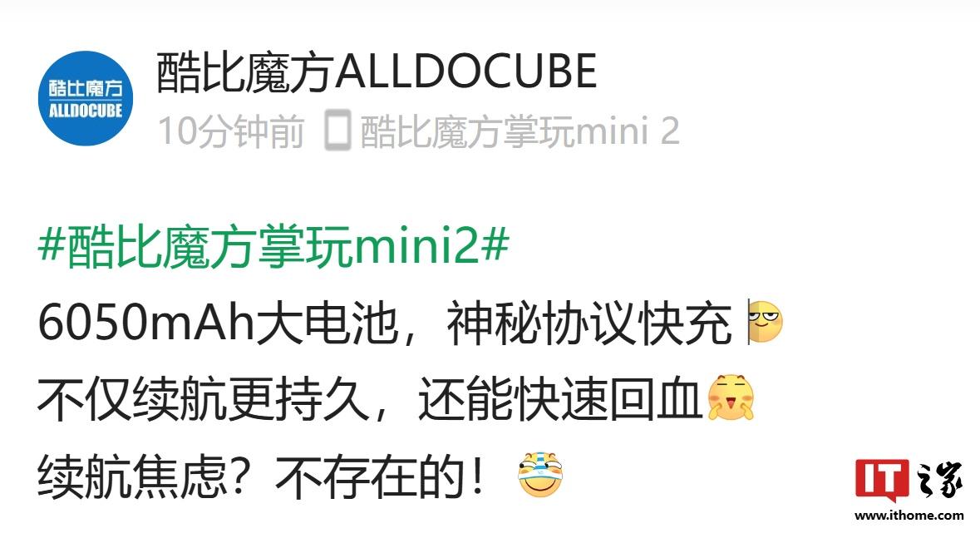980x543 pixels.
Task: Click the phrase 不存在的!
Action: [x=381, y=476]
